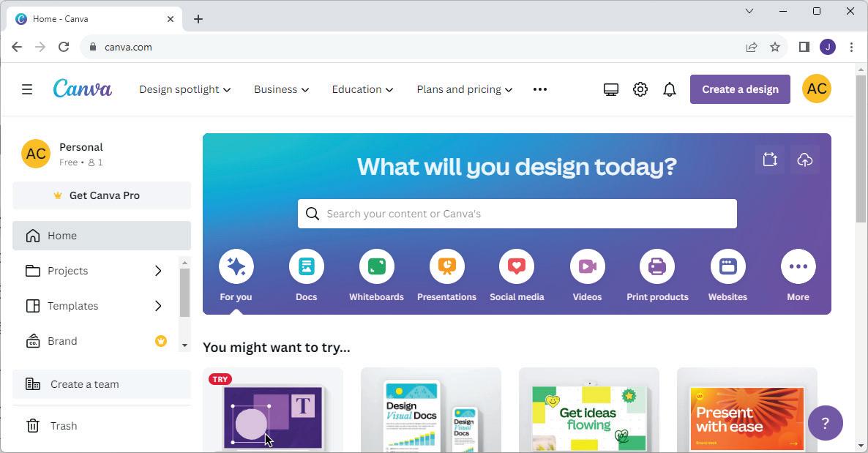868x453 pixels.
Task: Select the Print products category icon
Action: 657,266
